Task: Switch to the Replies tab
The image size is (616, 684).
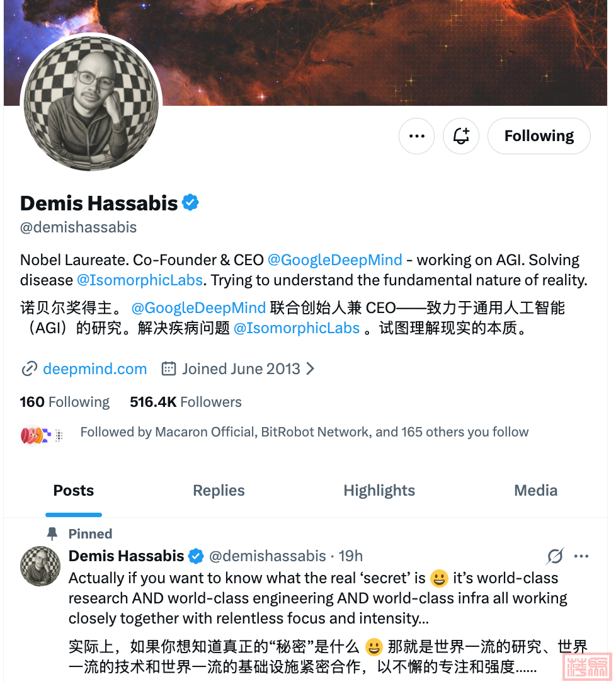Action: (219, 491)
